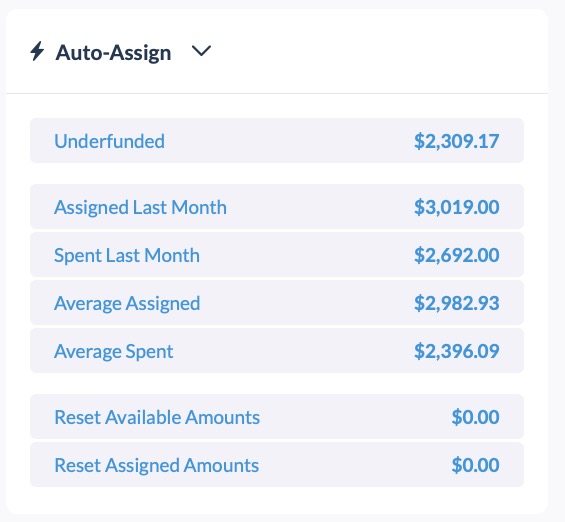Click the Reset Assigned Amounts $0.00 value
The width and height of the screenshot is (565, 522).
pos(475,465)
